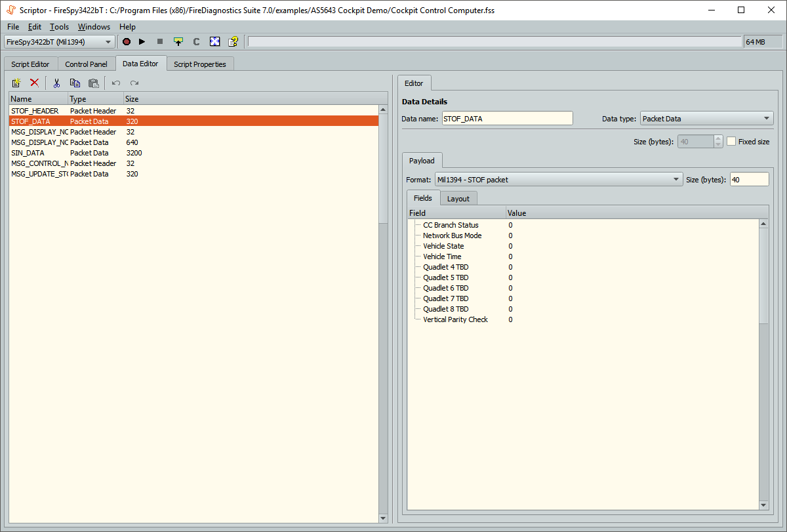This screenshot has width=787, height=532.
Task: Sort by the Type column header
Action: 95,99
